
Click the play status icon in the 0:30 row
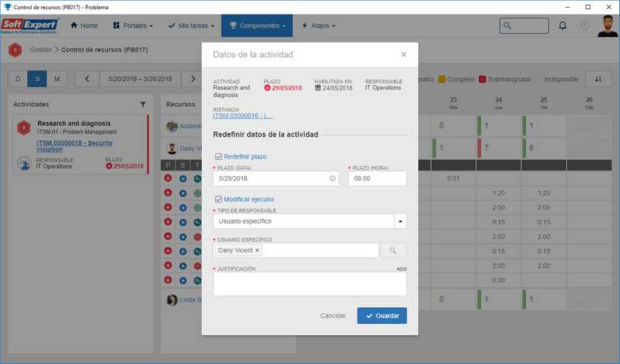(x=183, y=281)
